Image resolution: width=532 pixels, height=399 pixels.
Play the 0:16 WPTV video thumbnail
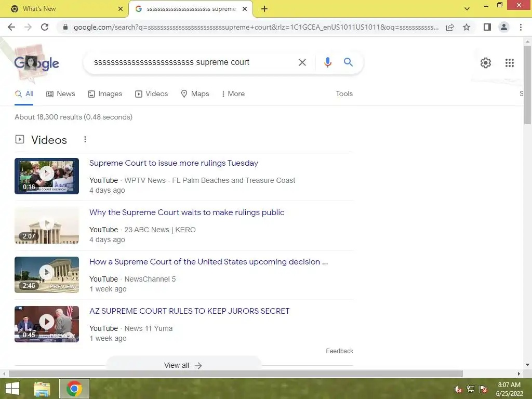coord(47,176)
